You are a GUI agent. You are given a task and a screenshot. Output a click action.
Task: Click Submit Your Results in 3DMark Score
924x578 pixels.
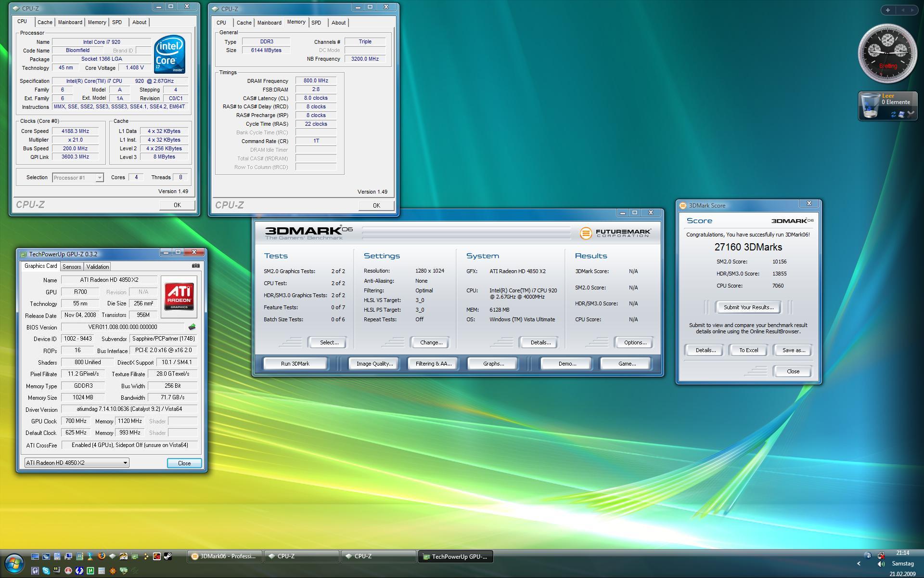(x=748, y=307)
